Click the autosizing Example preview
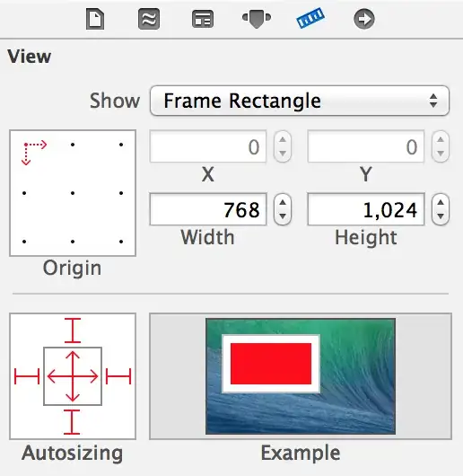The height and width of the screenshot is (476, 463). click(x=301, y=376)
